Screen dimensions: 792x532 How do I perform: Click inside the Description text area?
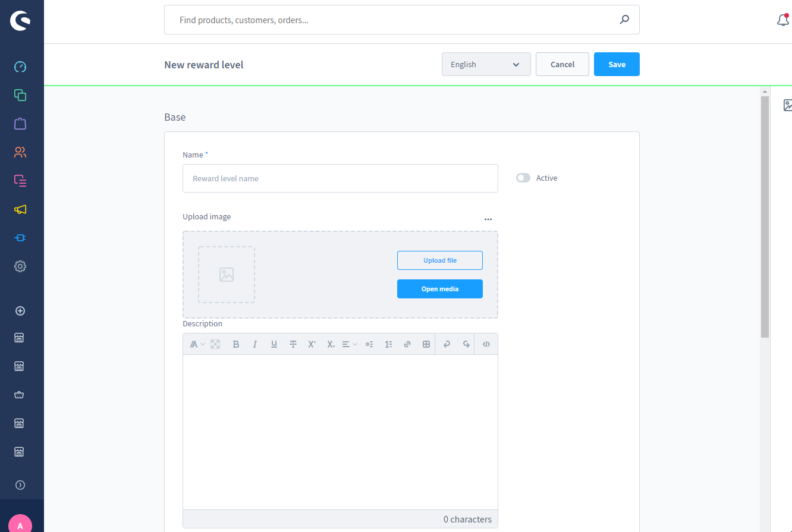point(340,432)
